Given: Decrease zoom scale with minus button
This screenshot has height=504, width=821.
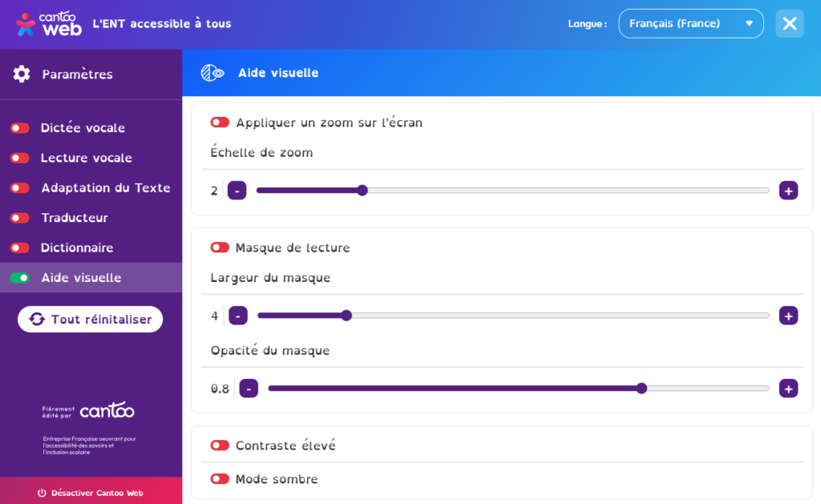Looking at the screenshot, I should point(237,191).
